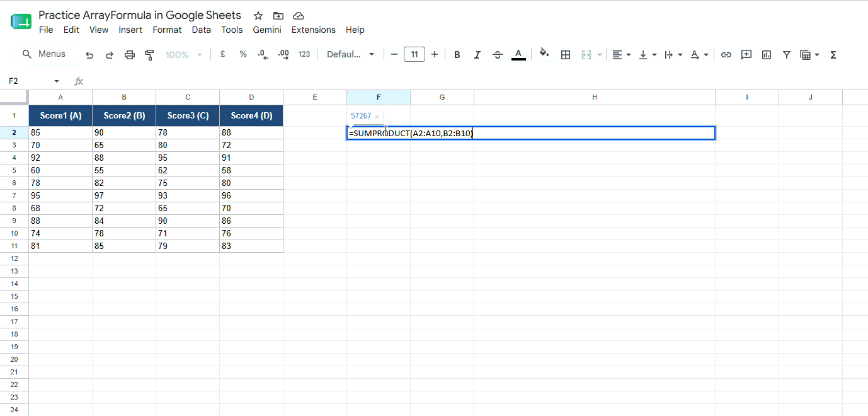Screen dimensions: 868x416
Task: Toggle italic formatting
Action: tap(477, 55)
